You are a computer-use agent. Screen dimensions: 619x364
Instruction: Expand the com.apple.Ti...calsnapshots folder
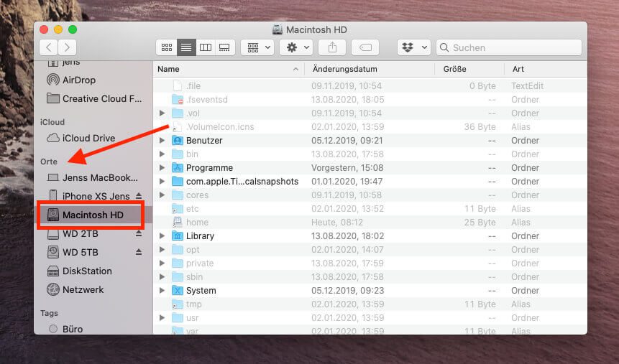(x=162, y=182)
